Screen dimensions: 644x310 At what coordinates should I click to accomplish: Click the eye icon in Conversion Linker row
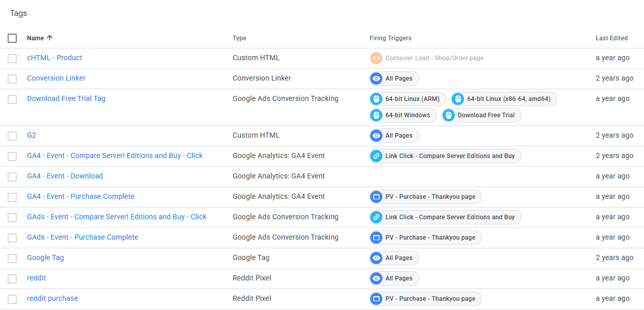click(376, 79)
